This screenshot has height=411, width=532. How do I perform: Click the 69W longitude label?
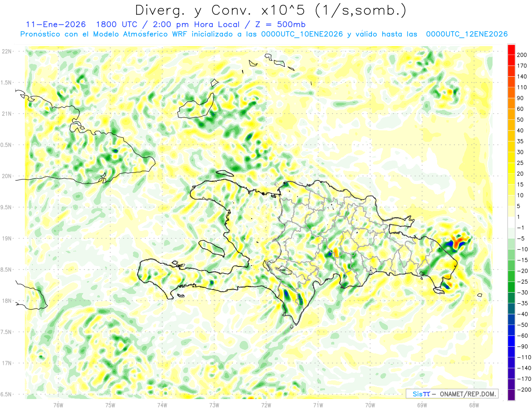point(422,405)
